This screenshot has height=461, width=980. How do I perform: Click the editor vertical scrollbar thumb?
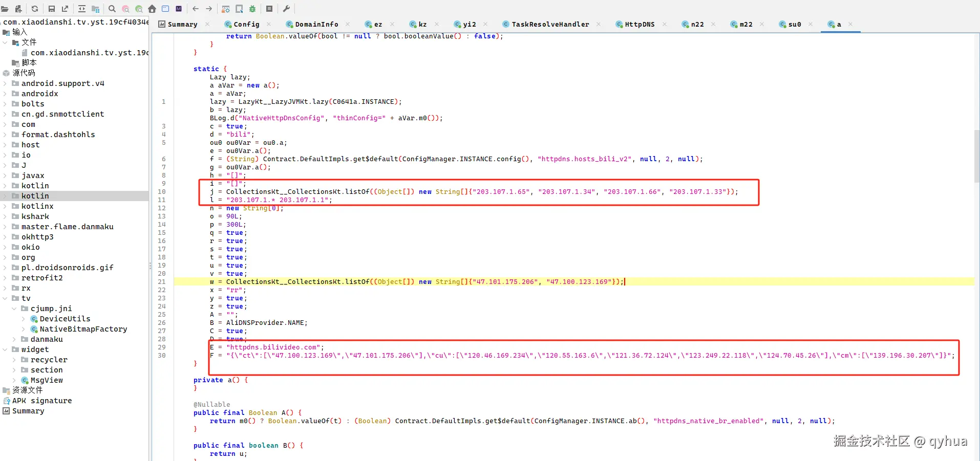coord(977,156)
